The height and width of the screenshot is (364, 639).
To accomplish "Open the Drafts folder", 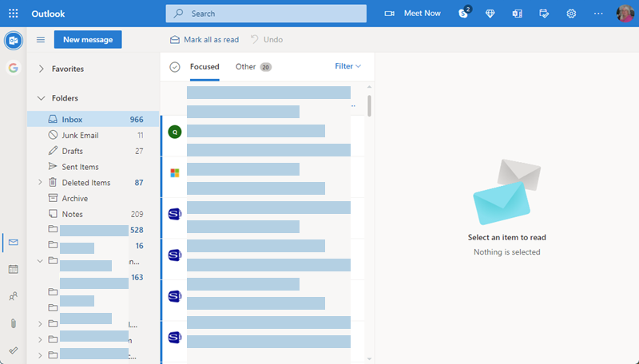I will [93, 151].
